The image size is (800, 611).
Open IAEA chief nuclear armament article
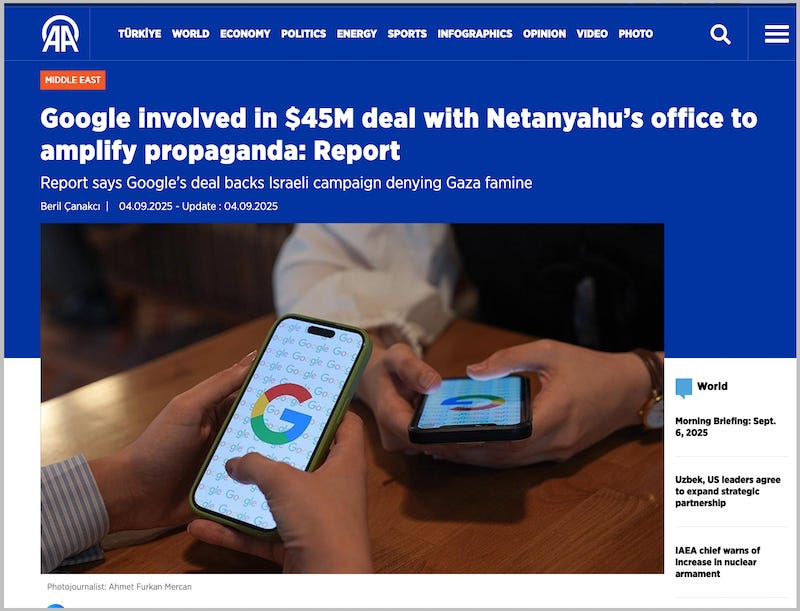[717, 562]
